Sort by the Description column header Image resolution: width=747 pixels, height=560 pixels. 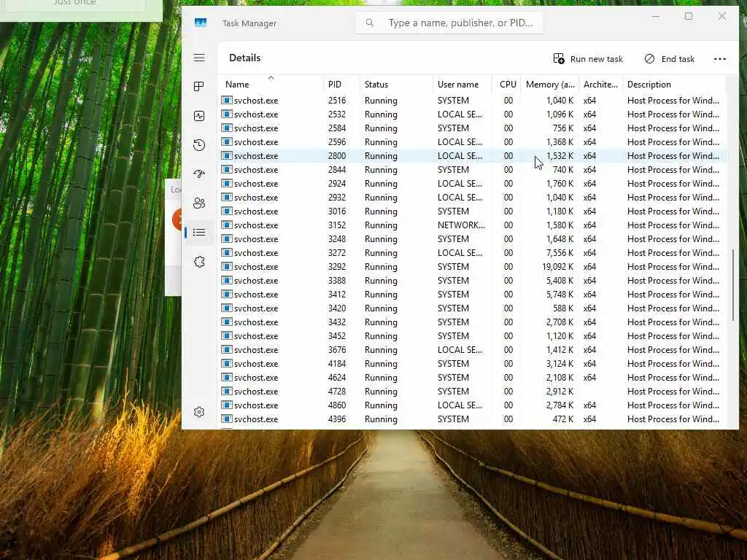click(x=674, y=85)
